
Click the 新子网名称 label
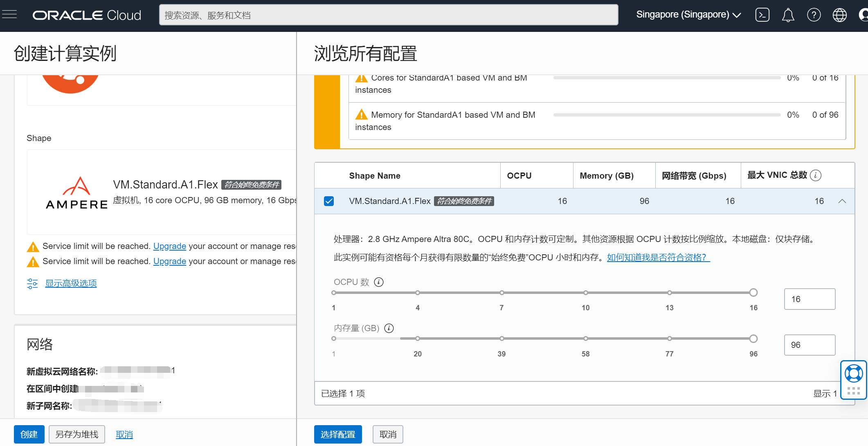click(49, 406)
